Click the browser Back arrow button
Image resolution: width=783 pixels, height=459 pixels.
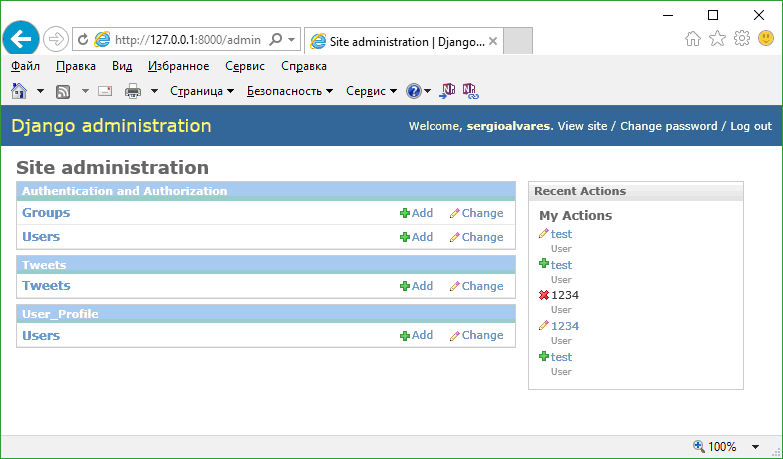tap(21, 39)
